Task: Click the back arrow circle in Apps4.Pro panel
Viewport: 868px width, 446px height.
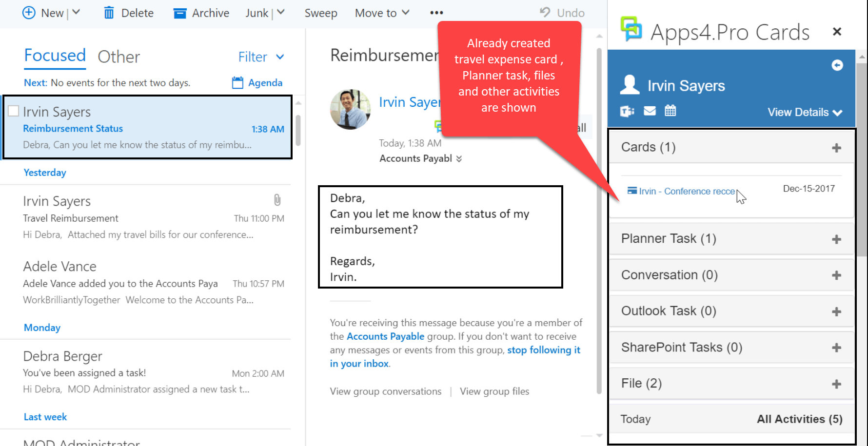Action: (x=837, y=65)
